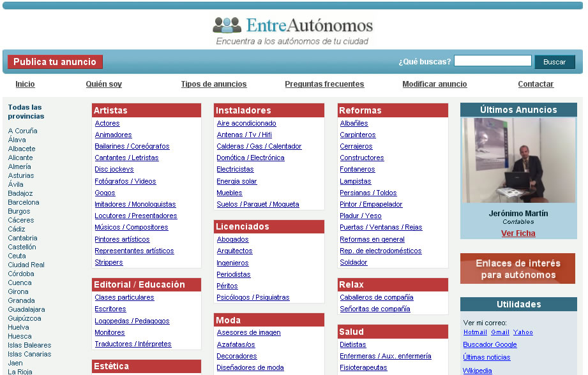Open Logopedas / Pedagogos link

click(x=132, y=321)
